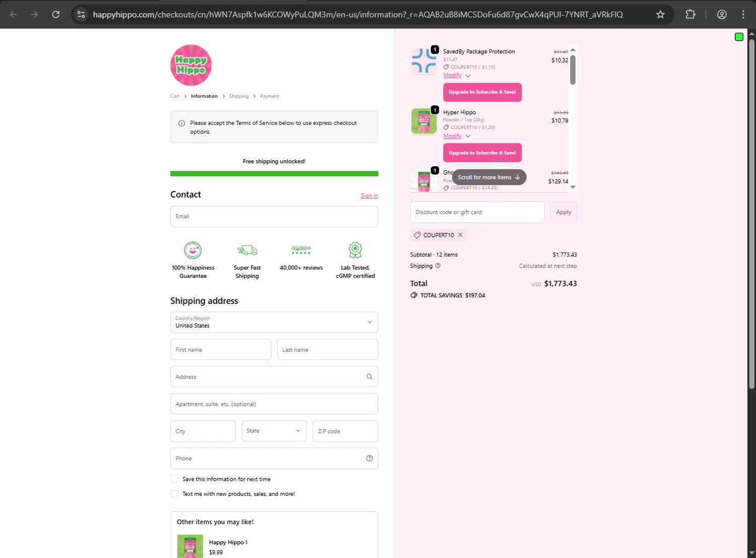
Task: Click the Sign in link
Action: [x=369, y=196]
